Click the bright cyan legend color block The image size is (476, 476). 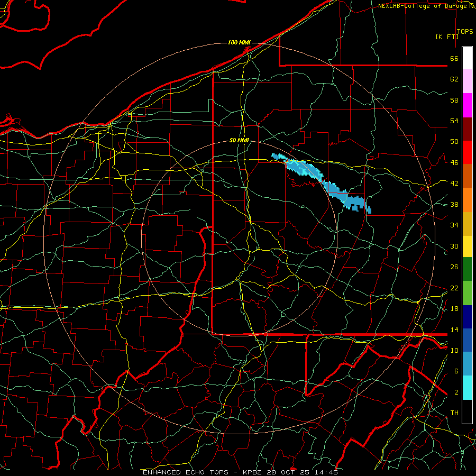(467, 388)
